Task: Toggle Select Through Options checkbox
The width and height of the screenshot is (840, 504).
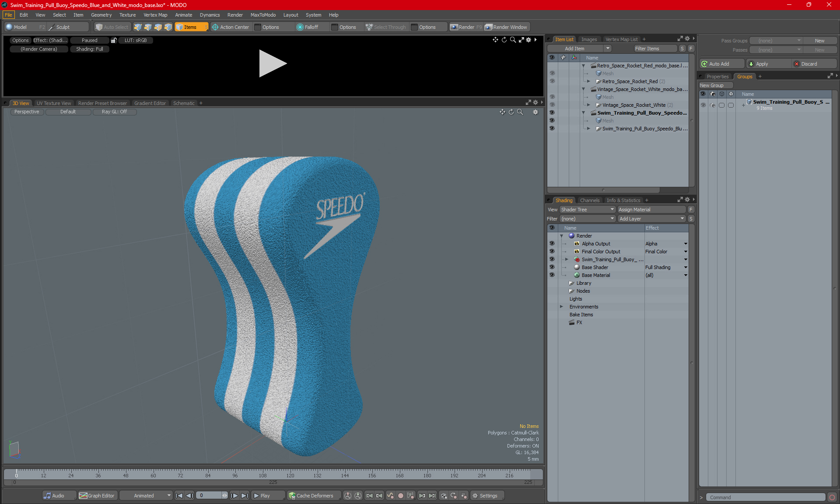Action: click(414, 27)
